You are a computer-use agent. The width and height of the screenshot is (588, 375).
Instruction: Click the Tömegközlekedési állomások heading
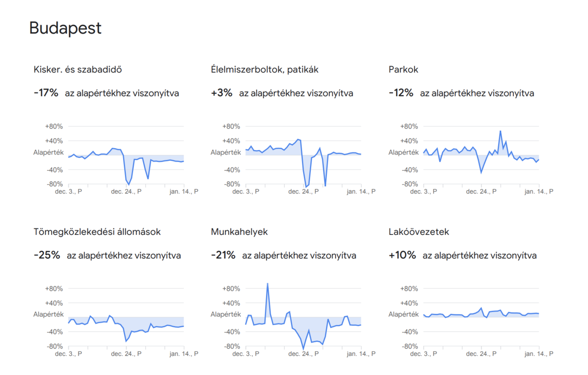97,232
